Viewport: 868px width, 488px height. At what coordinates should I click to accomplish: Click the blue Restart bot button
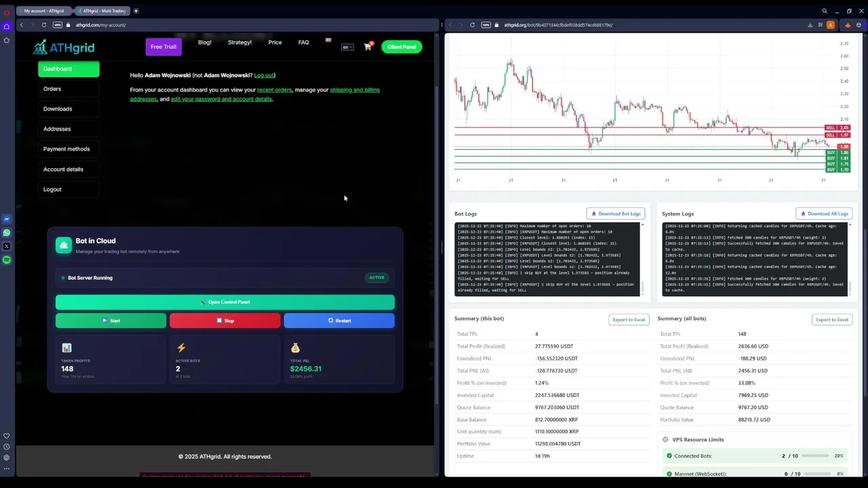pyautogui.click(x=339, y=321)
